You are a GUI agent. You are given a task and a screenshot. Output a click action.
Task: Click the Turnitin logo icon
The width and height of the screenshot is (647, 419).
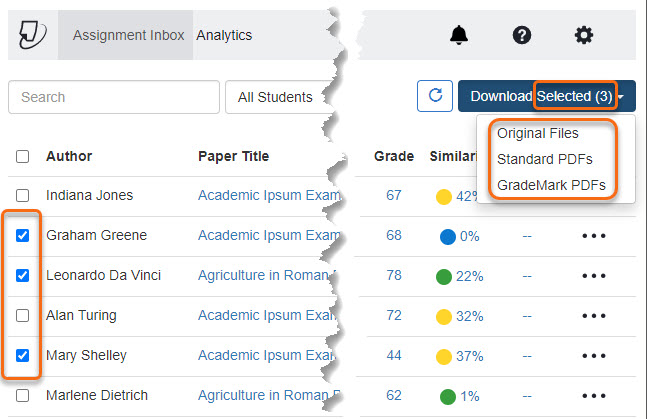pos(33,35)
